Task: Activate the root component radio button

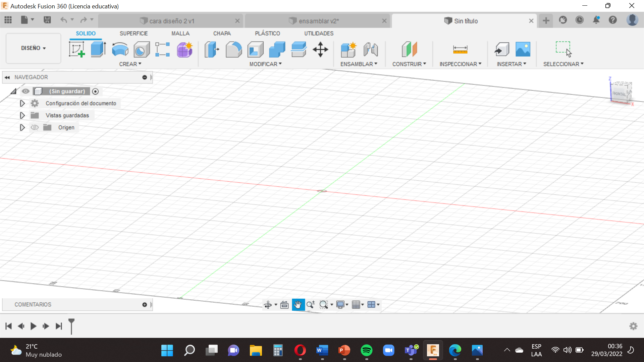Action: [x=95, y=91]
